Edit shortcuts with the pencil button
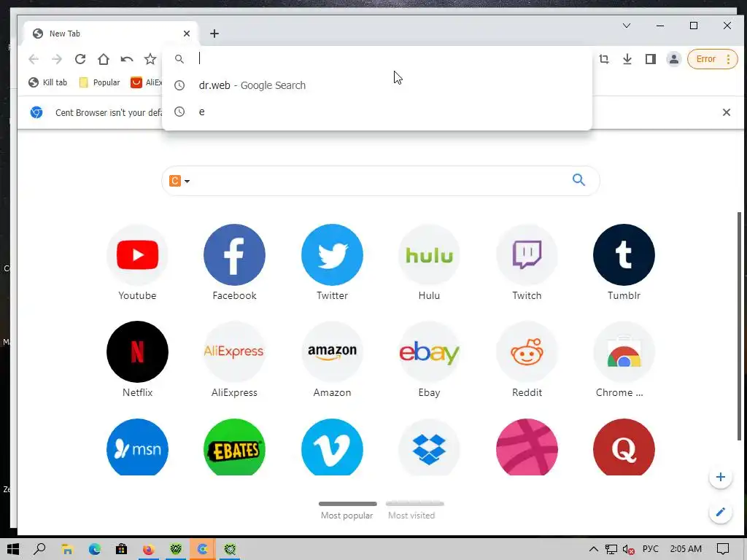The width and height of the screenshot is (747, 560). pyautogui.click(x=721, y=512)
